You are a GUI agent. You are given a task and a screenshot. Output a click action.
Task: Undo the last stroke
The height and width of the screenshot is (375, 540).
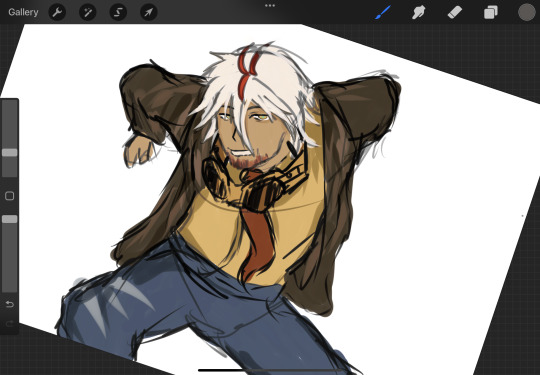tap(10, 304)
